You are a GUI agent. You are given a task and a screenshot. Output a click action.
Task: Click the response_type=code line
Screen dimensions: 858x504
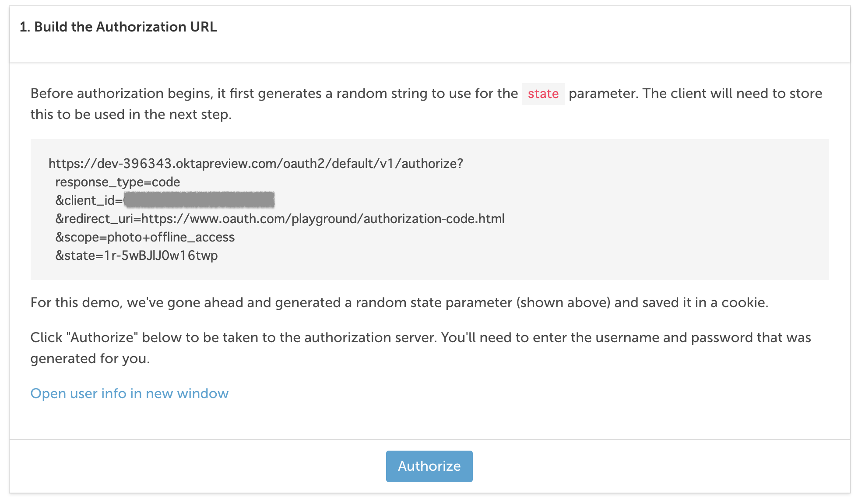[118, 182]
